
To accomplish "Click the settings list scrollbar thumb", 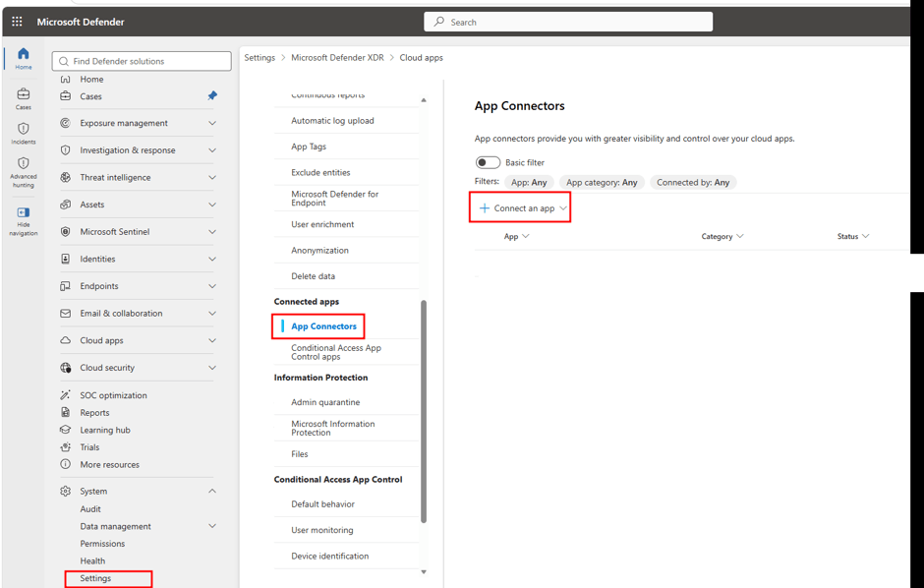I will click(423, 411).
